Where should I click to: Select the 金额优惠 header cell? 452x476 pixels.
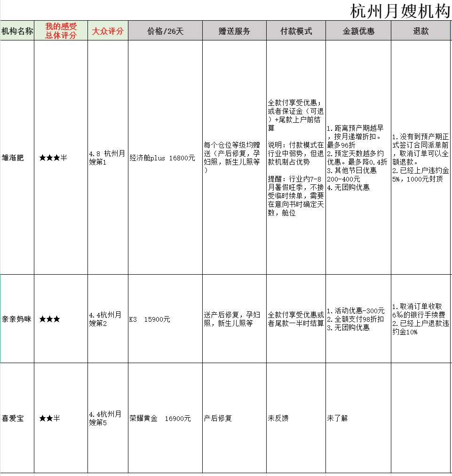[x=358, y=31]
